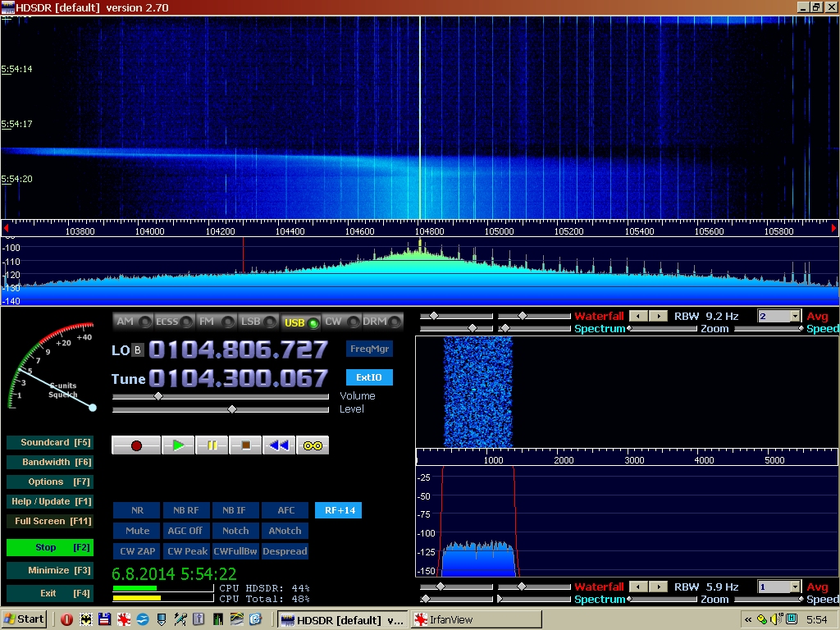Click right red arrow on RF frequency scale
The height and width of the screenshot is (630, 840).
tap(833, 228)
